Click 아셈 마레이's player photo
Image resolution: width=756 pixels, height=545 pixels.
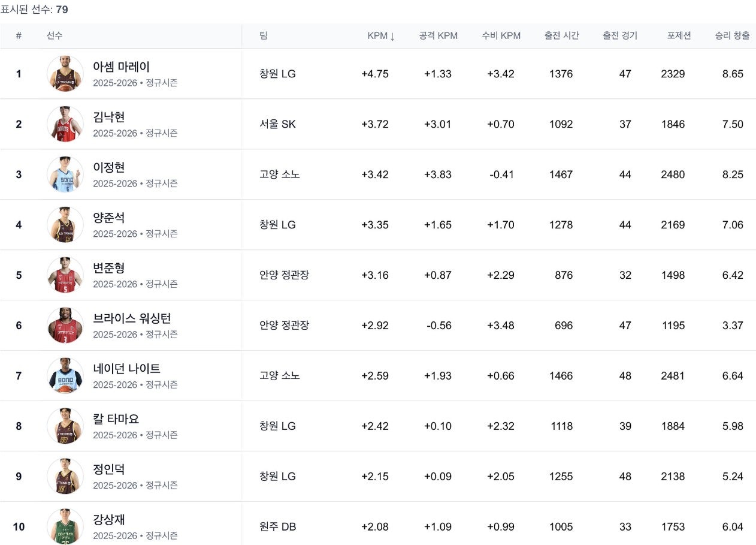65,74
